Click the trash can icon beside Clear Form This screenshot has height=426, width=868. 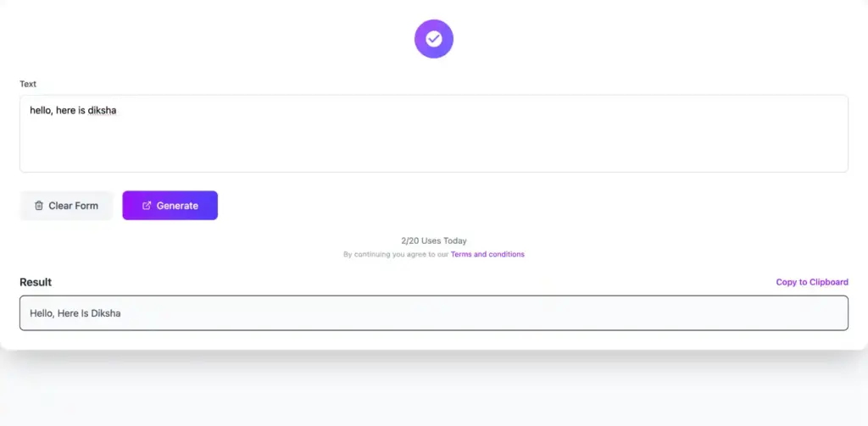tap(39, 206)
